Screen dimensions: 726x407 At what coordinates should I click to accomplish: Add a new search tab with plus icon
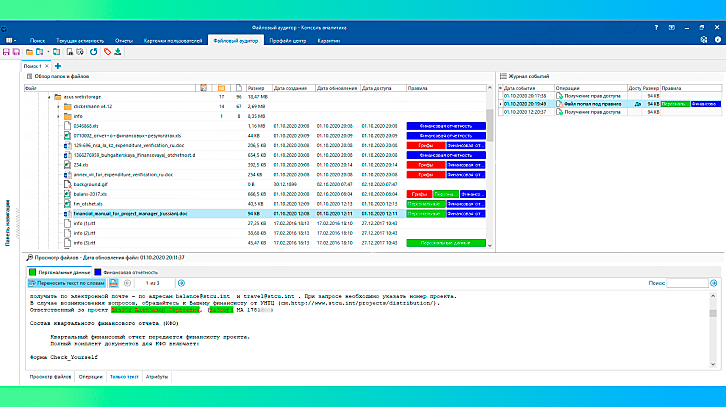(x=58, y=65)
